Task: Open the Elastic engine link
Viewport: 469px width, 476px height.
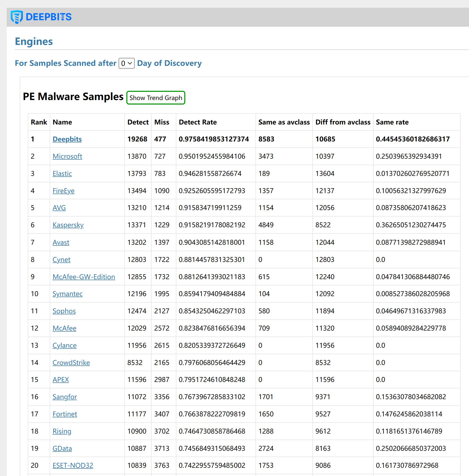Action: (x=62, y=174)
